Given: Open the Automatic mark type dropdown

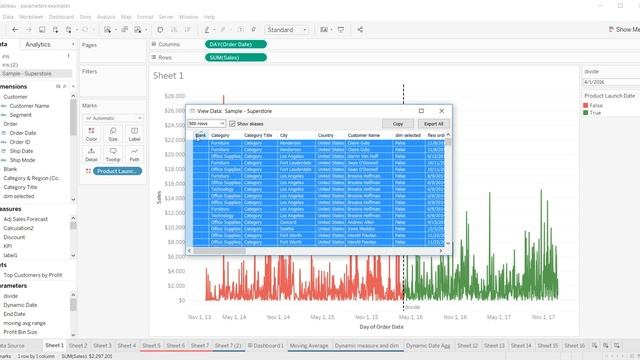Looking at the screenshot, I should click(113, 118).
